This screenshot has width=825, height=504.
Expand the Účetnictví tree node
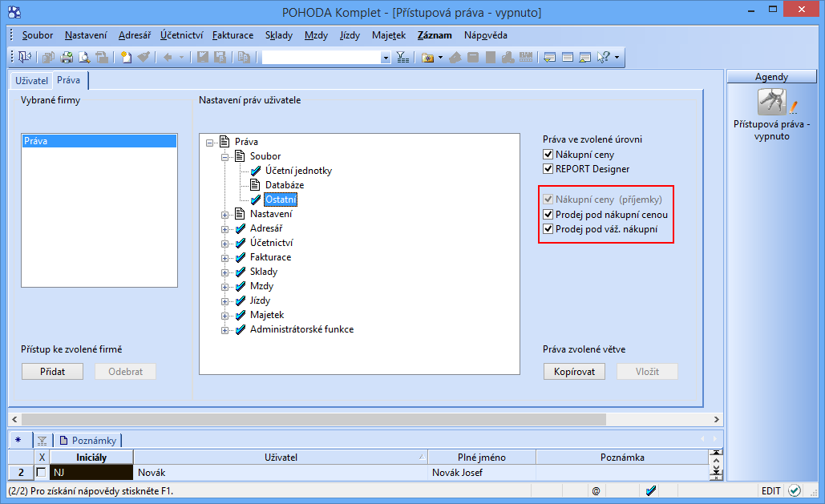224,244
